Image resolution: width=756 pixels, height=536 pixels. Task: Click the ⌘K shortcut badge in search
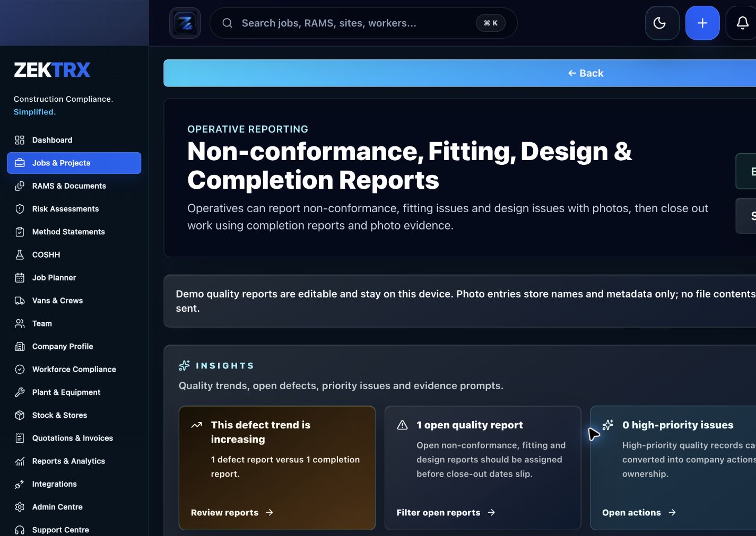click(x=491, y=23)
